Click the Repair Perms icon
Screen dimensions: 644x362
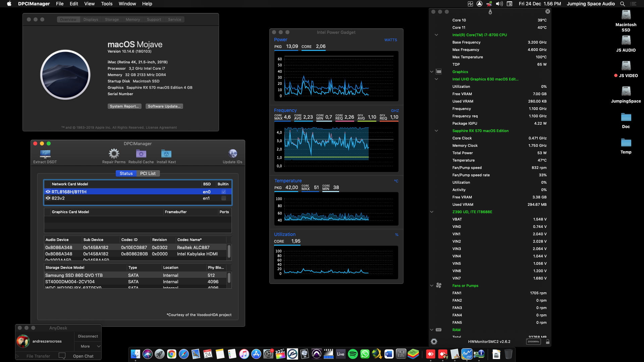pyautogui.click(x=114, y=154)
